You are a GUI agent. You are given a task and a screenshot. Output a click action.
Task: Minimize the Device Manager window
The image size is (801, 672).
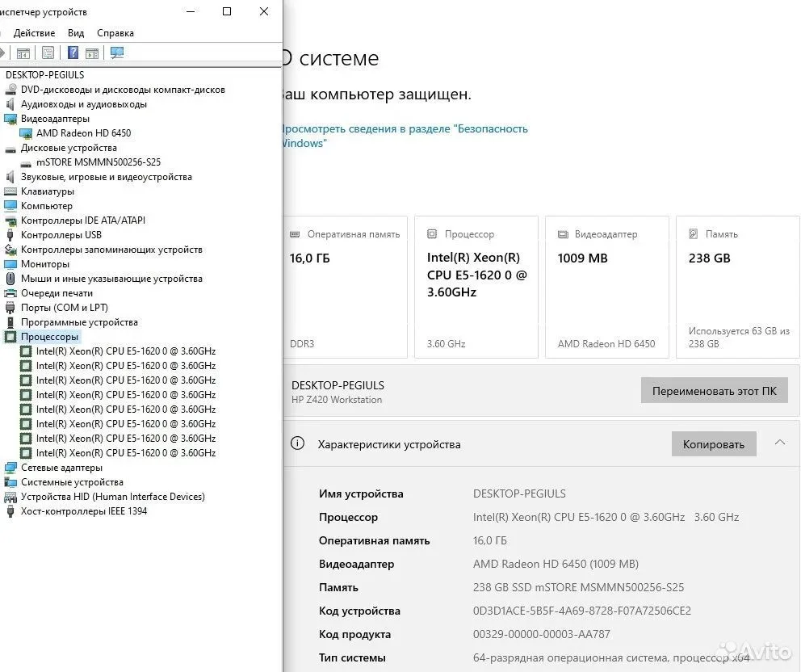[191, 11]
